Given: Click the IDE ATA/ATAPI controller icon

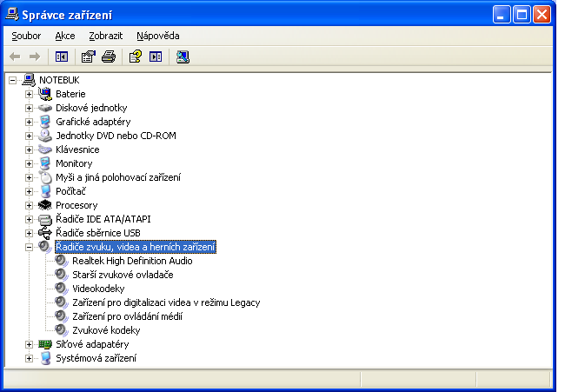Looking at the screenshot, I should pyautogui.click(x=45, y=219).
